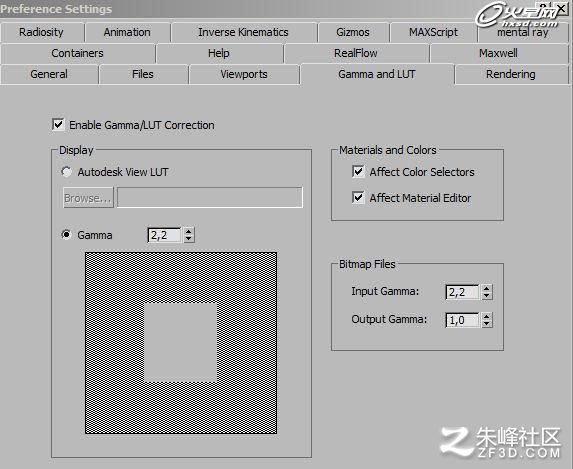This screenshot has height=469, width=573.
Task: Select the Gamma radio button
Action: tap(66, 234)
